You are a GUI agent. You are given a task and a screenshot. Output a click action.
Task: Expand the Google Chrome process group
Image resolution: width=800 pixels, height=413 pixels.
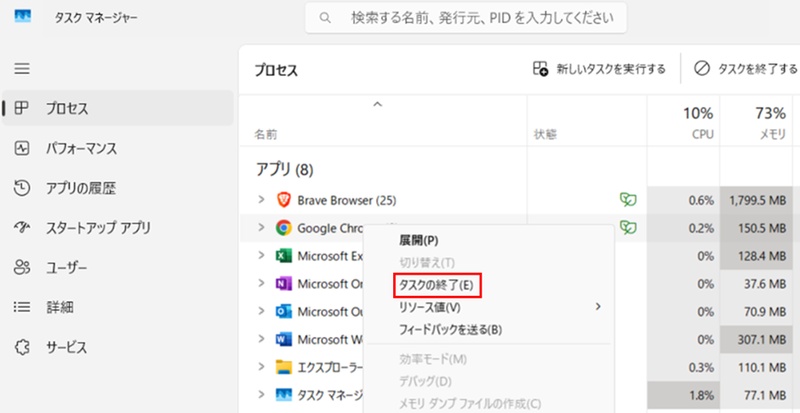[262, 228]
